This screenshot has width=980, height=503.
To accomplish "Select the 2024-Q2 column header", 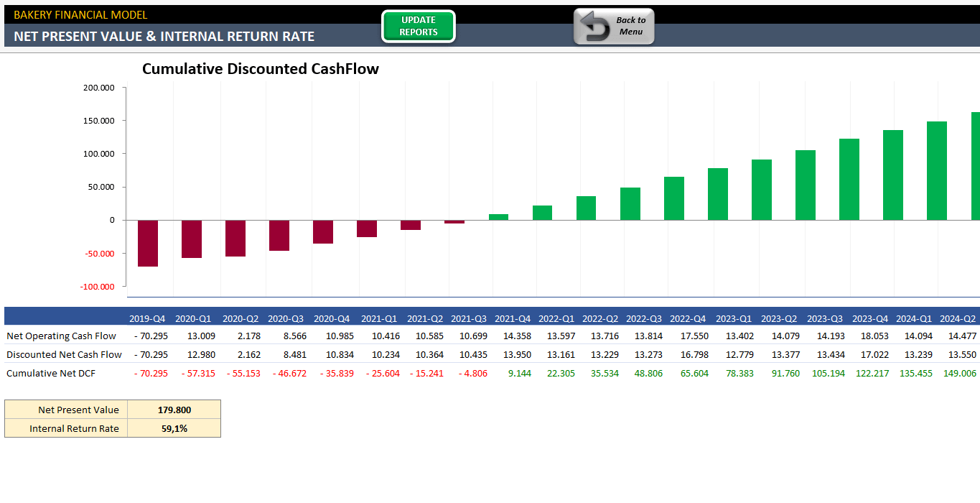I will pos(958,318).
